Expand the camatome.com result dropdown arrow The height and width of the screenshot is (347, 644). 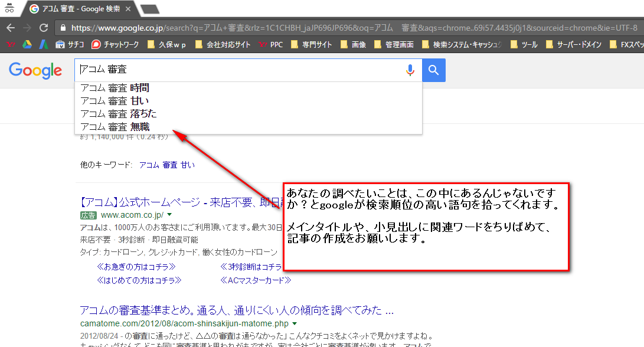pyautogui.click(x=295, y=323)
